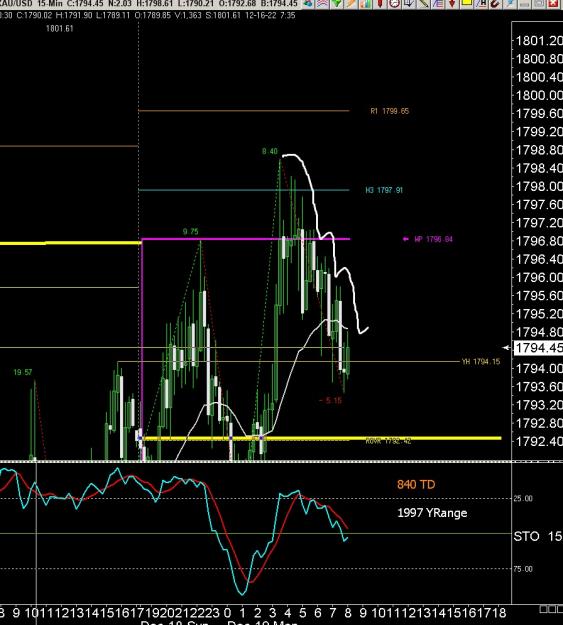563x625 pixels.
Task: Click the HP 1796.84 magenta label
Action: point(433,239)
